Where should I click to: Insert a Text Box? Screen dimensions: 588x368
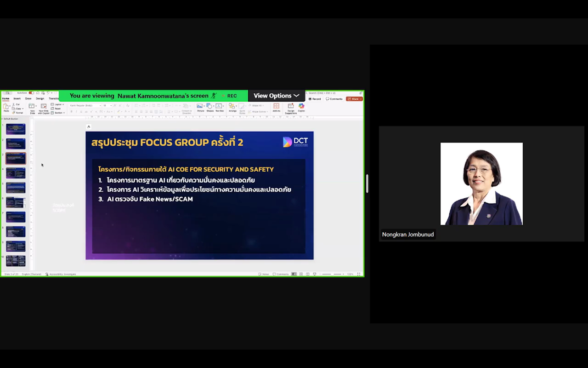[x=220, y=108]
